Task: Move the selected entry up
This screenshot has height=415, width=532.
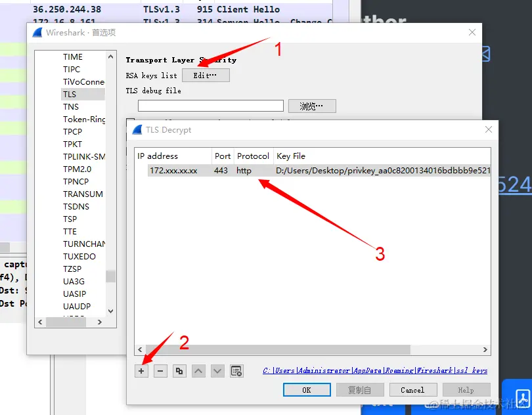Action: pos(198,371)
